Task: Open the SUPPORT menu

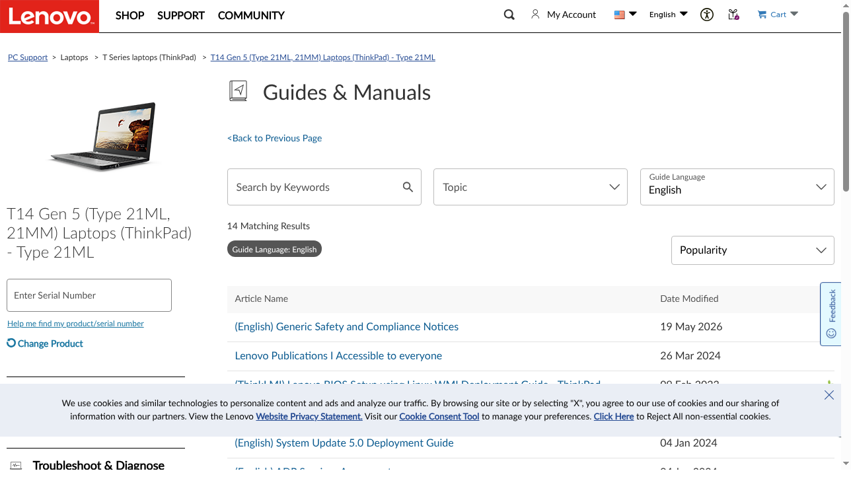Action: (181, 15)
